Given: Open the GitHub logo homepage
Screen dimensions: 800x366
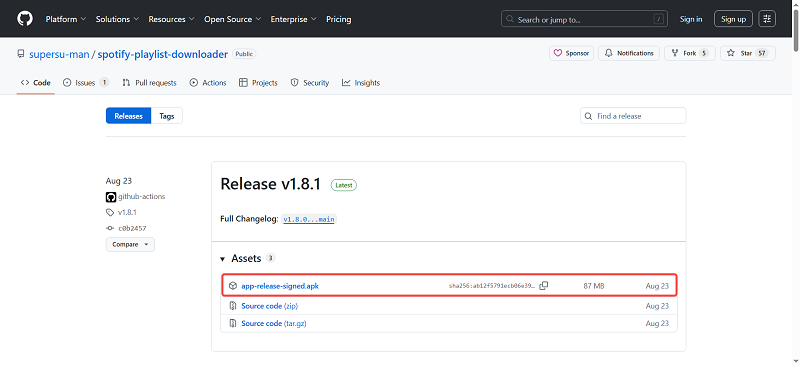Looking at the screenshot, I should pos(24,19).
